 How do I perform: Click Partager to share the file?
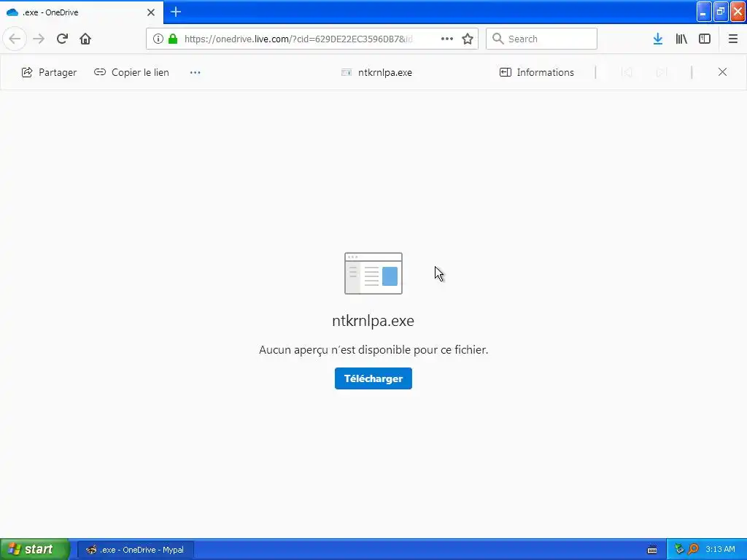tap(49, 72)
